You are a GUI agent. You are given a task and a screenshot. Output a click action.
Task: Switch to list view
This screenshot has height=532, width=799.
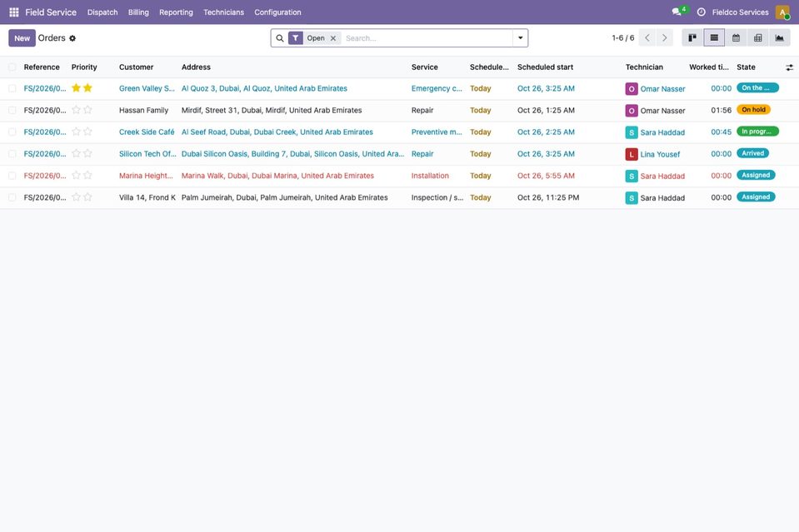714,37
